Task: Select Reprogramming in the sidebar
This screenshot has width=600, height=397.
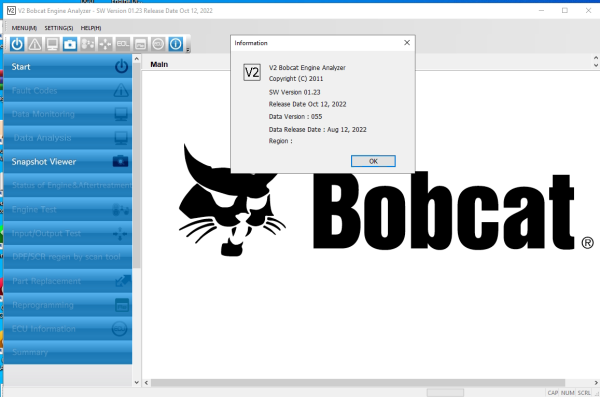Action: click(x=68, y=305)
